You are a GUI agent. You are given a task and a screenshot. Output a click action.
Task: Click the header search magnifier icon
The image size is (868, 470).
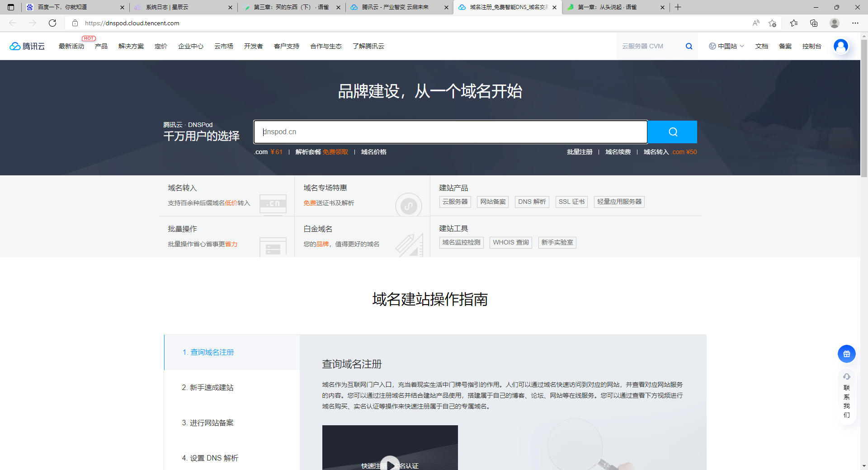click(689, 46)
